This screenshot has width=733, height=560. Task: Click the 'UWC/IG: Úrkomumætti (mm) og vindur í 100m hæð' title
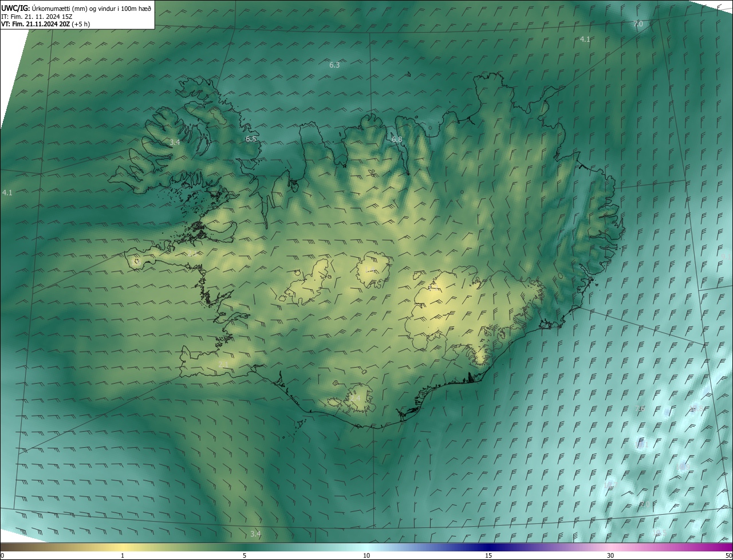point(76,8)
